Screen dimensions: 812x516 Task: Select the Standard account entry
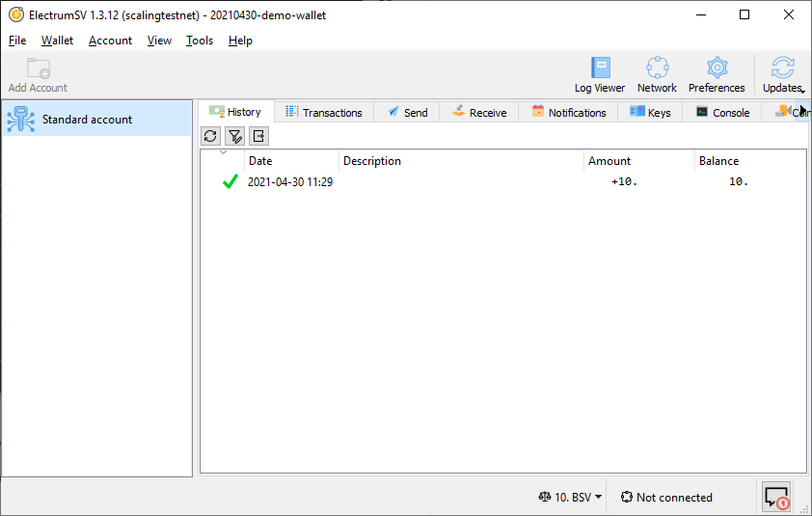pyautogui.click(x=96, y=120)
